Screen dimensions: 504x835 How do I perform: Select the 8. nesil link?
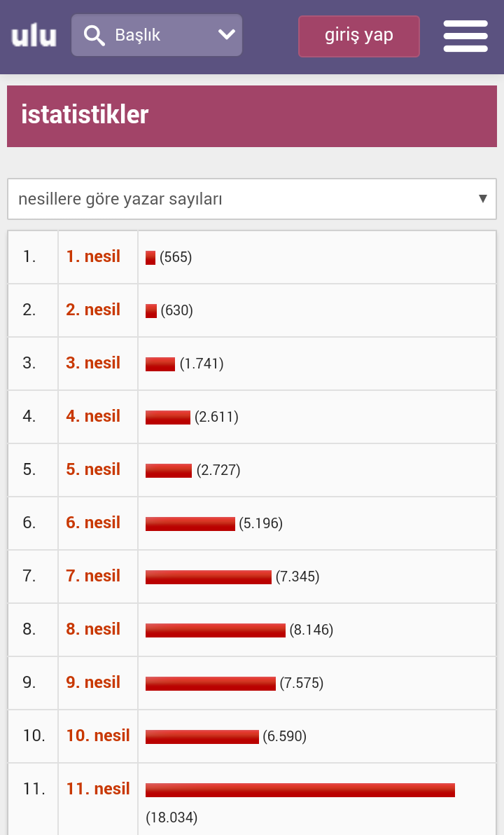[x=93, y=629]
